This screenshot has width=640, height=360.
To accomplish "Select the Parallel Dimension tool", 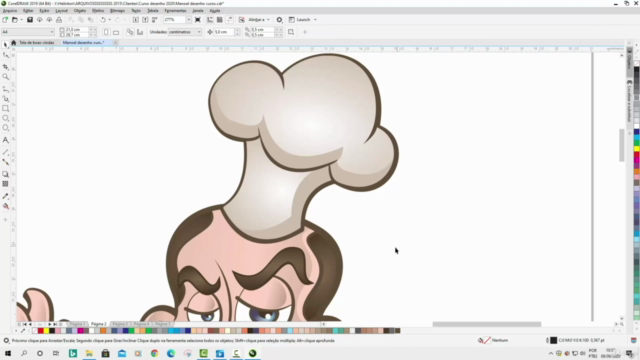I will click(x=5, y=152).
